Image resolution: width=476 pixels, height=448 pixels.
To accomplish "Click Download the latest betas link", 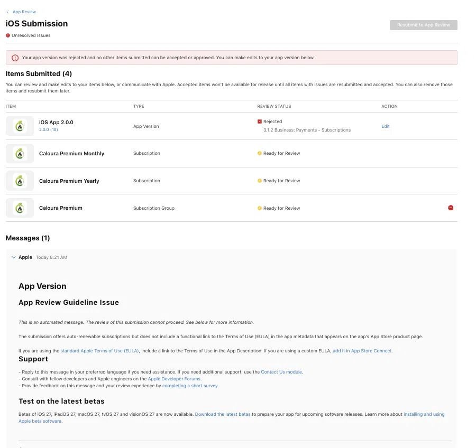I will [223, 414].
